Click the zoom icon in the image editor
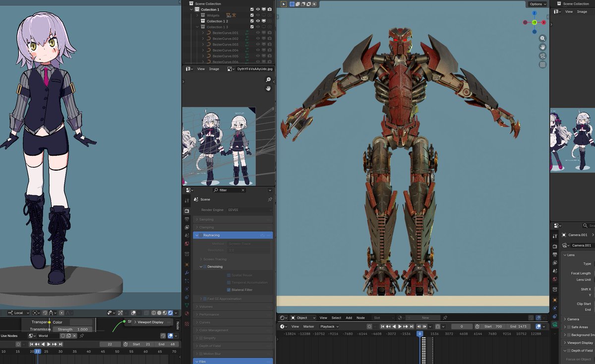 coord(268,80)
